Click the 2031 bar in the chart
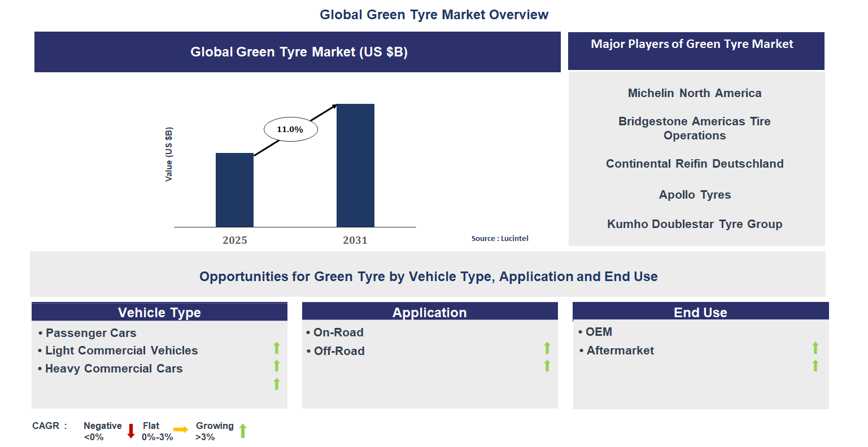 (355, 165)
